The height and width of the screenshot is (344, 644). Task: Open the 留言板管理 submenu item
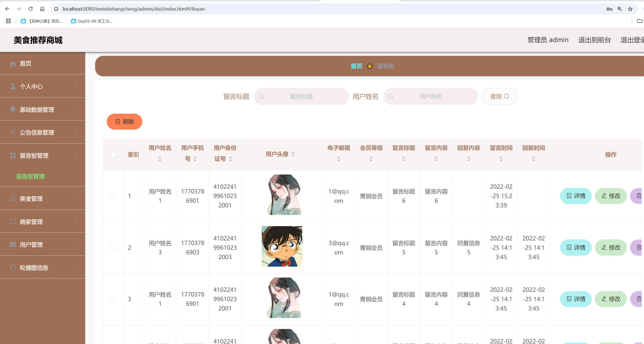pos(30,176)
